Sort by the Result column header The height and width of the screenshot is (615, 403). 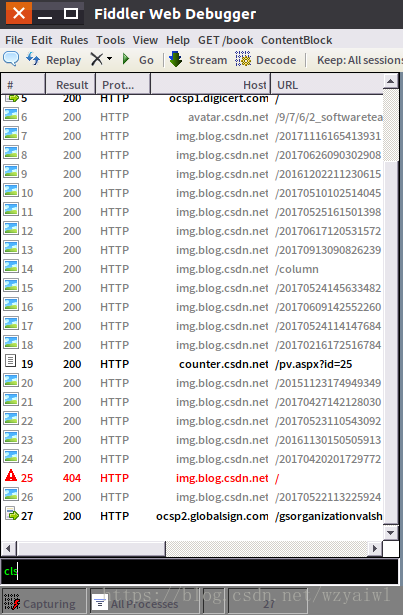71,85
